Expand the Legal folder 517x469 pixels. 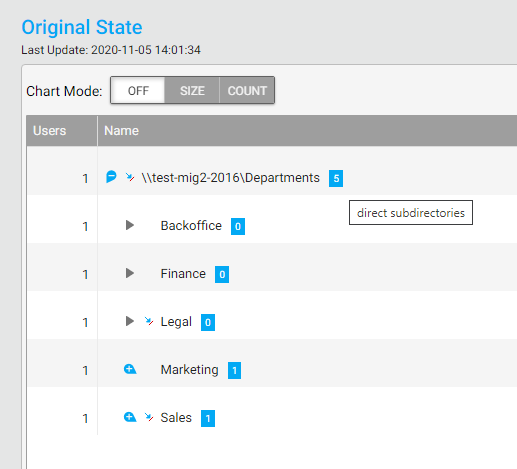click(130, 321)
